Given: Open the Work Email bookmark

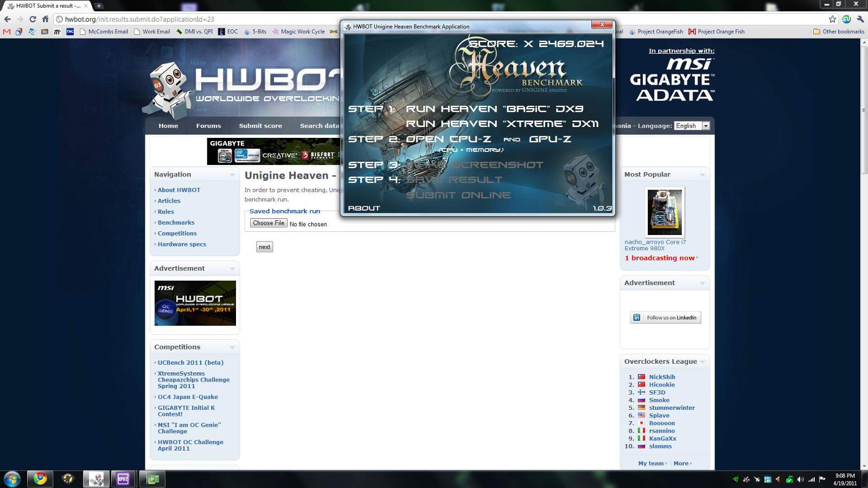Looking at the screenshot, I should (152, 31).
